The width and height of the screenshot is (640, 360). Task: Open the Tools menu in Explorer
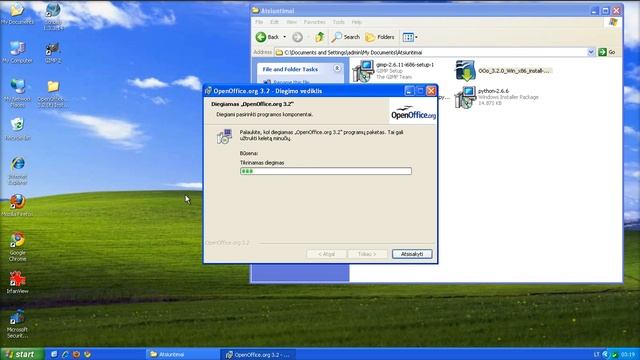point(338,22)
